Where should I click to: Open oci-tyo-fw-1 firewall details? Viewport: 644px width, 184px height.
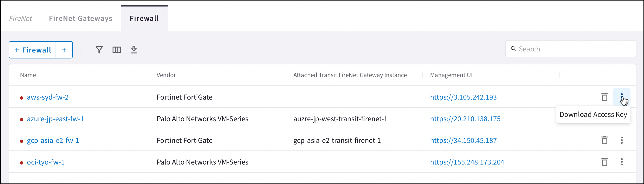click(x=45, y=162)
